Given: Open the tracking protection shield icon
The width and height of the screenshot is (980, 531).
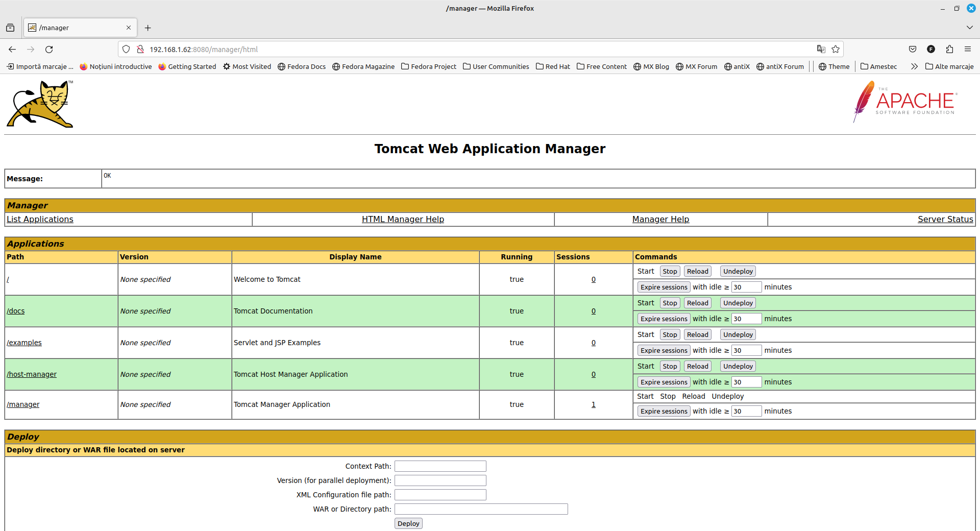Looking at the screenshot, I should (x=126, y=50).
